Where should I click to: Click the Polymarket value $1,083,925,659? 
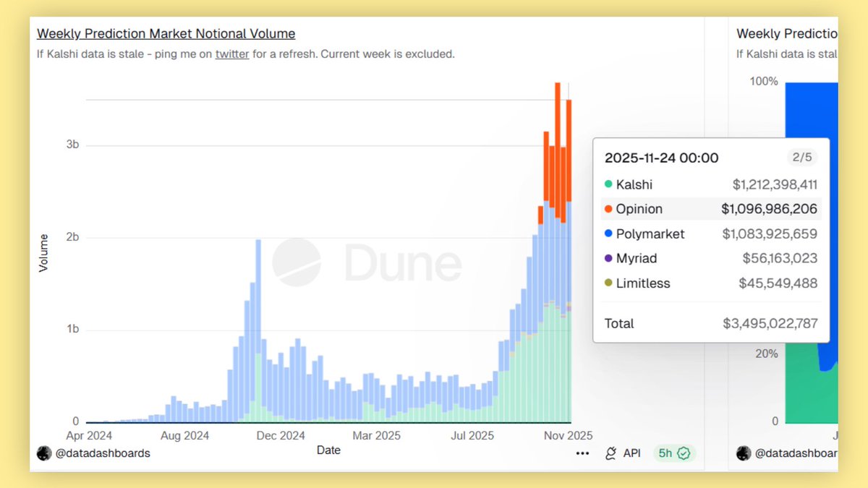770,234
